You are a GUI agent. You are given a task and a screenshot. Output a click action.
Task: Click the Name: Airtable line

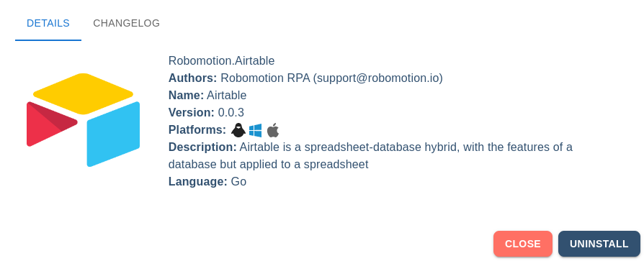tap(207, 95)
